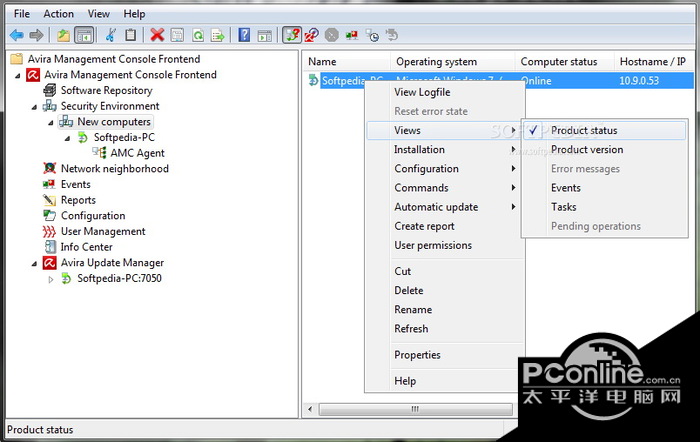Open the Help menu in menu bar
Image resolution: width=700 pixels, height=442 pixels.
[x=134, y=14]
